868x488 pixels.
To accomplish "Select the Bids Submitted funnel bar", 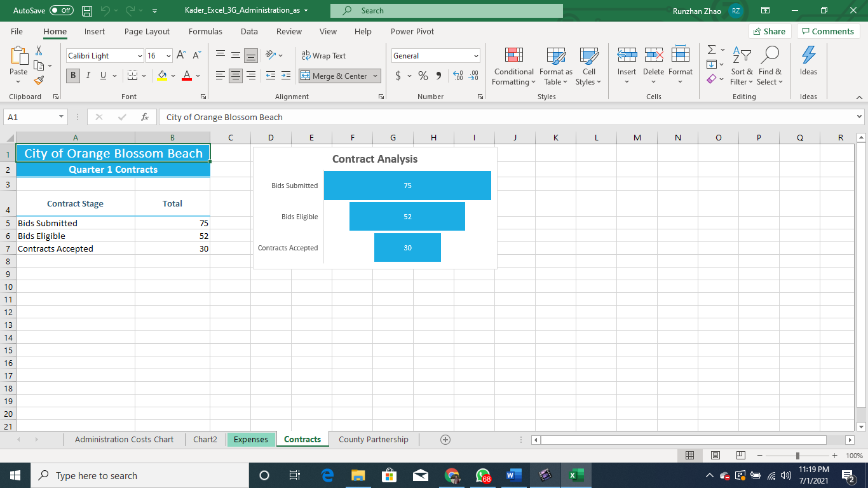I will coord(407,186).
